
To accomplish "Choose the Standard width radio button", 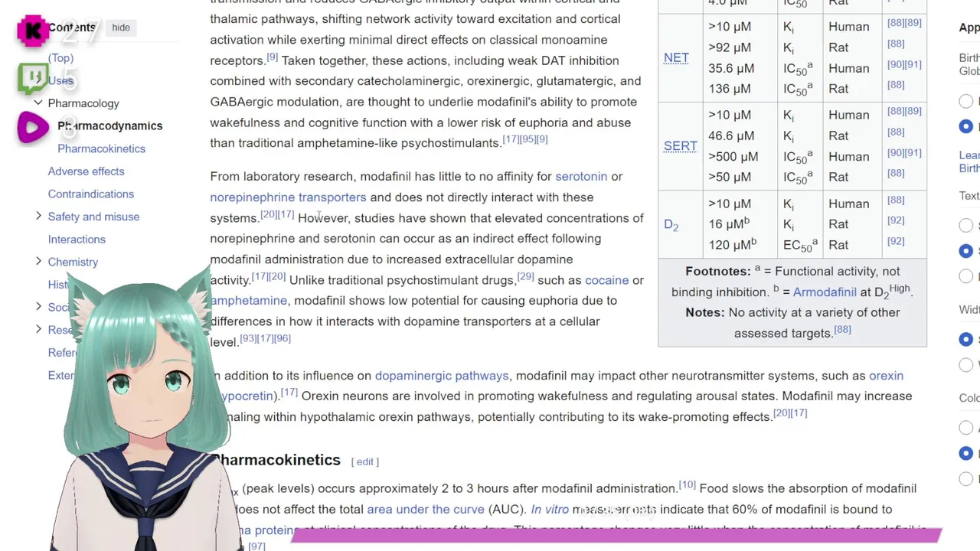I will tap(966, 339).
